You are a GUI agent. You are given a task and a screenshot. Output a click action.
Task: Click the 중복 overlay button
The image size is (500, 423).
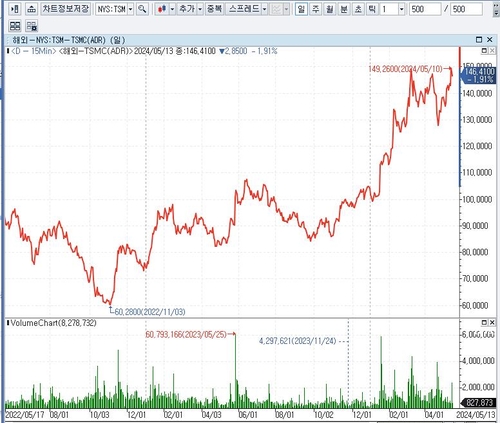click(x=214, y=9)
